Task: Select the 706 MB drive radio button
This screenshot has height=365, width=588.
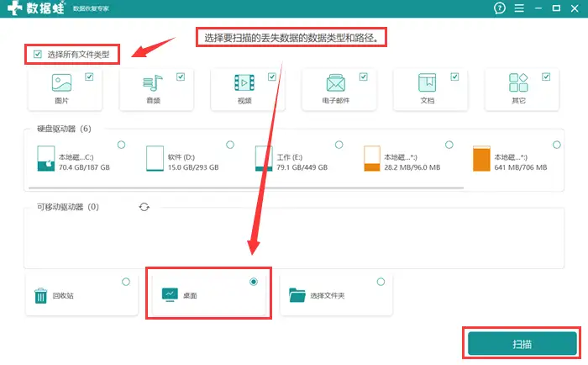Action: 556,145
